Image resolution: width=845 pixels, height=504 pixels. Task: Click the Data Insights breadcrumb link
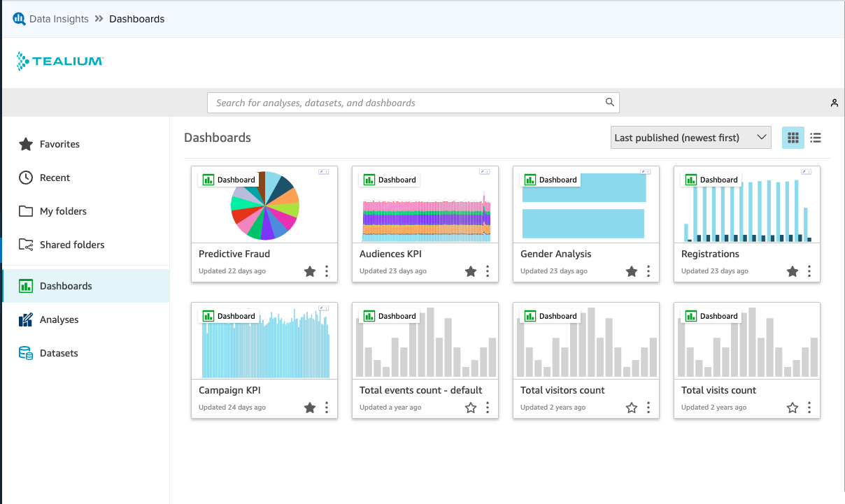[x=59, y=19]
